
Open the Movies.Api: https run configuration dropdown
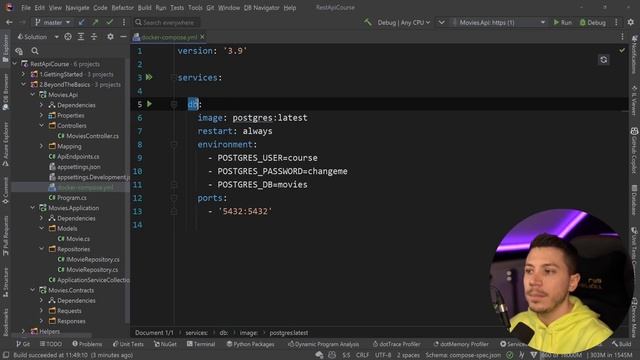(499, 22)
